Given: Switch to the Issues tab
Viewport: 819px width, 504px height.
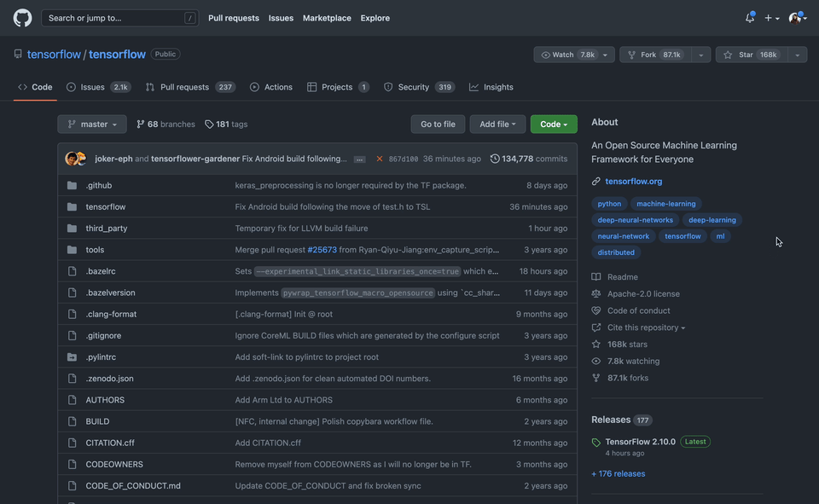Looking at the screenshot, I should pos(92,87).
